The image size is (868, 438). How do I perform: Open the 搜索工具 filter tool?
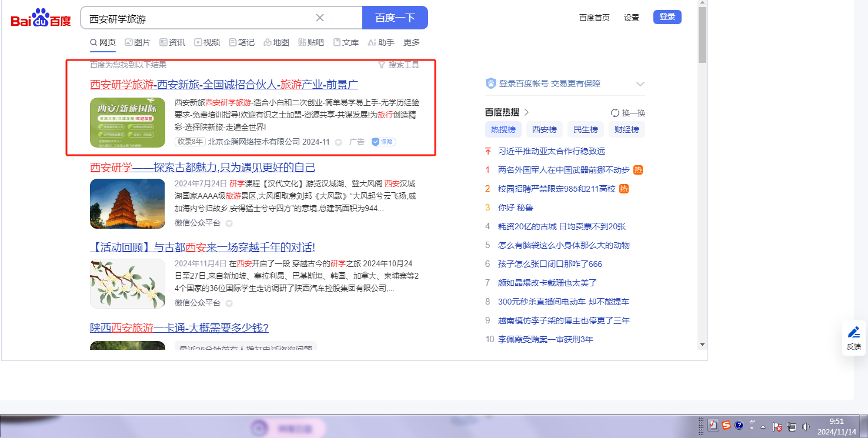(x=399, y=65)
